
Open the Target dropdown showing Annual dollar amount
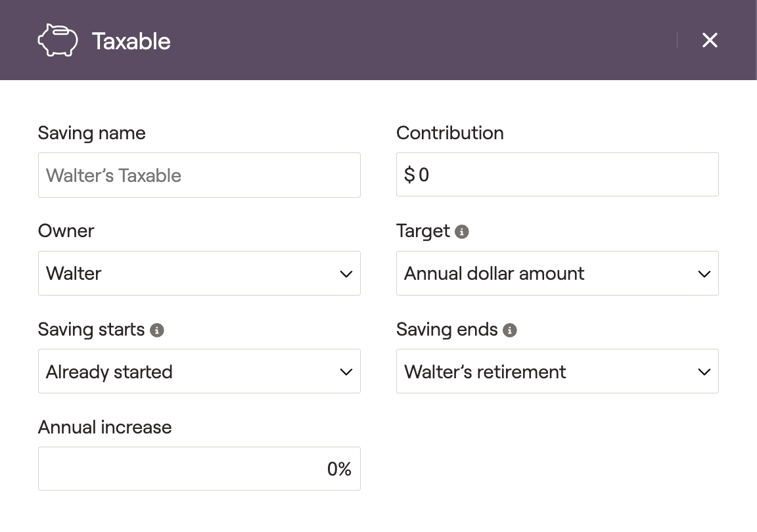pyautogui.click(x=557, y=273)
